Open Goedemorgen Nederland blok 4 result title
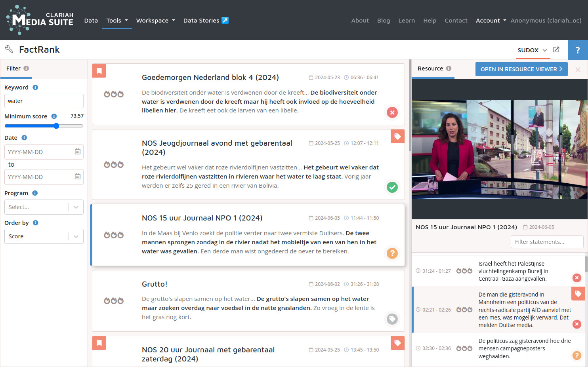Screen dimensions: 588x367 tap(210, 78)
